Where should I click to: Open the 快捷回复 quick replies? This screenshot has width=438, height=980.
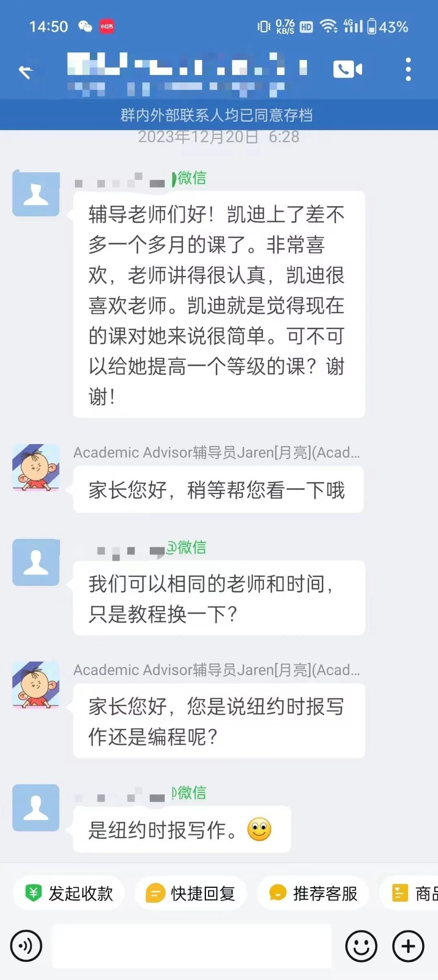(191, 893)
